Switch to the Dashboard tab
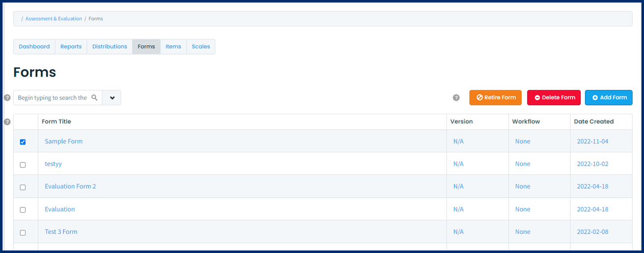This screenshot has height=253, width=644. point(34,47)
